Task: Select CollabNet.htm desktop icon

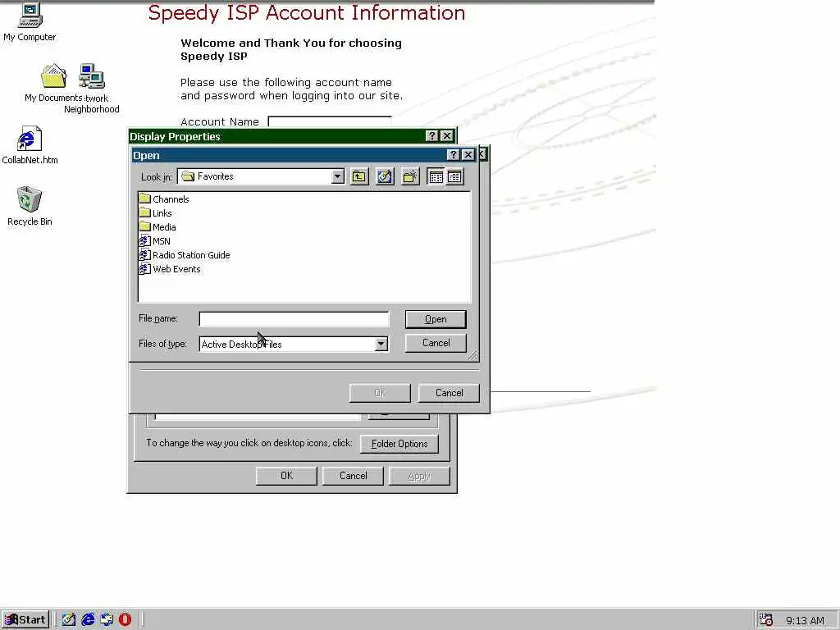Action: point(29,139)
